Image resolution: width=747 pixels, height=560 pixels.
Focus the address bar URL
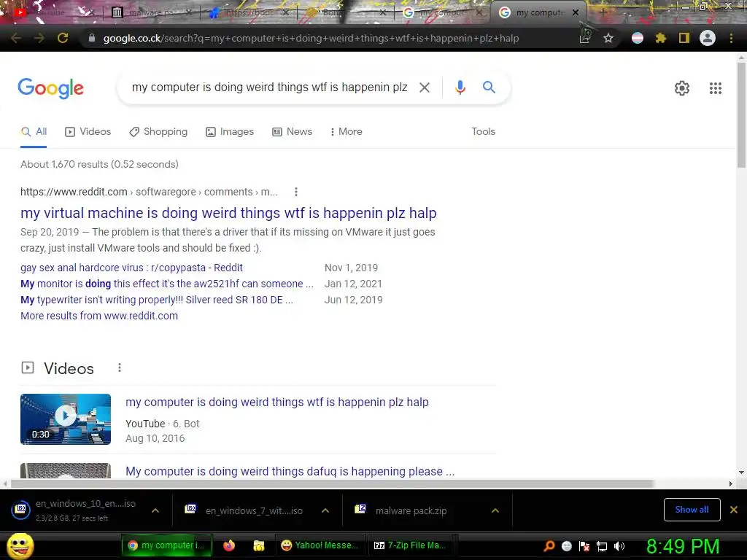[311, 38]
